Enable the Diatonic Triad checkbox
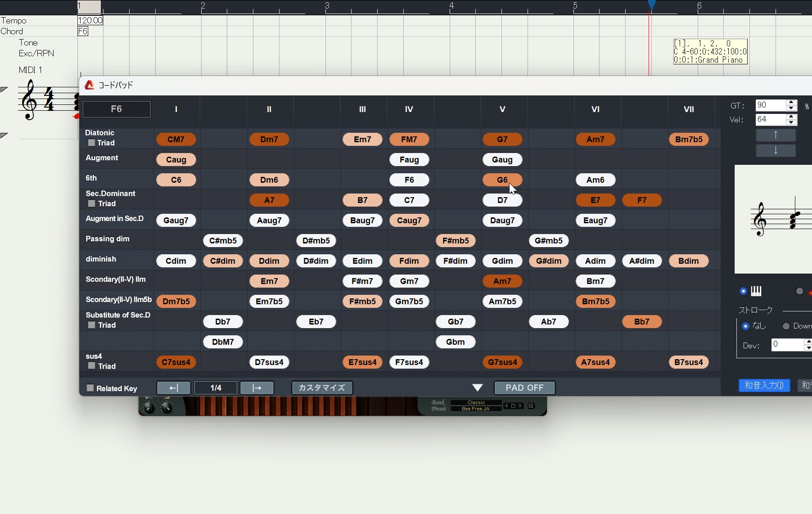Viewport: 812px width, 514px height. pos(91,143)
